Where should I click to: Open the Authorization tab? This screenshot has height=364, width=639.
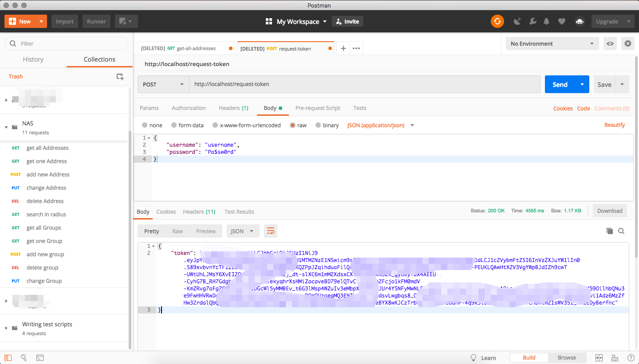(x=189, y=108)
